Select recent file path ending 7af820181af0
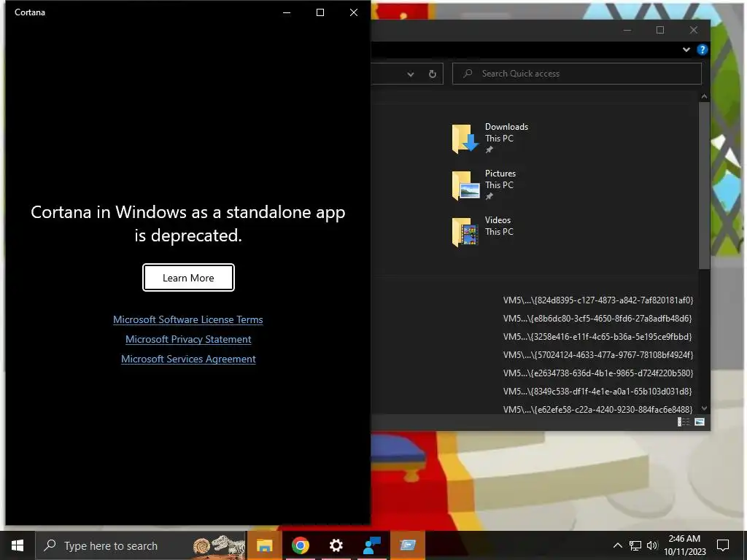 598,300
